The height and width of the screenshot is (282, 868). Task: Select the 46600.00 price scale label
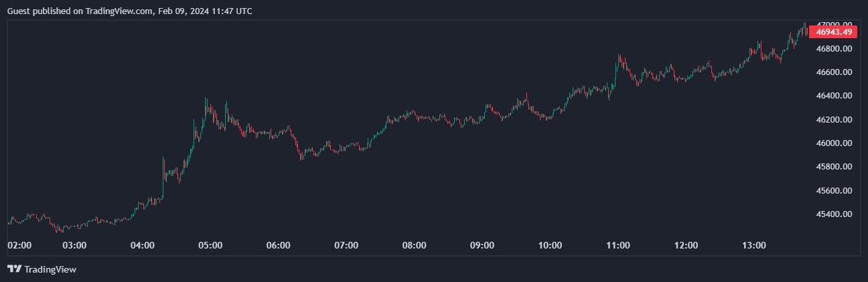click(833, 72)
